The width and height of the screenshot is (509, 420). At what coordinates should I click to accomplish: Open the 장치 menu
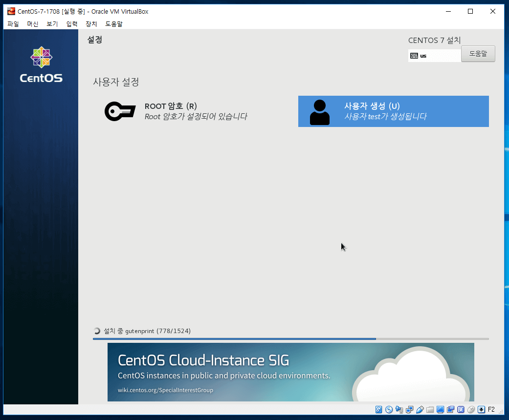click(91, 24)
